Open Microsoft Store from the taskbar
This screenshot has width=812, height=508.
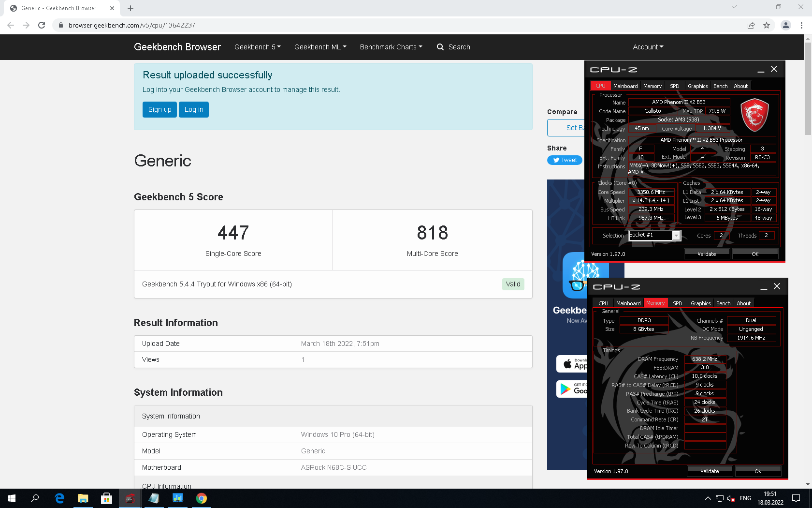pyautogui.click(x=106, y=498)
